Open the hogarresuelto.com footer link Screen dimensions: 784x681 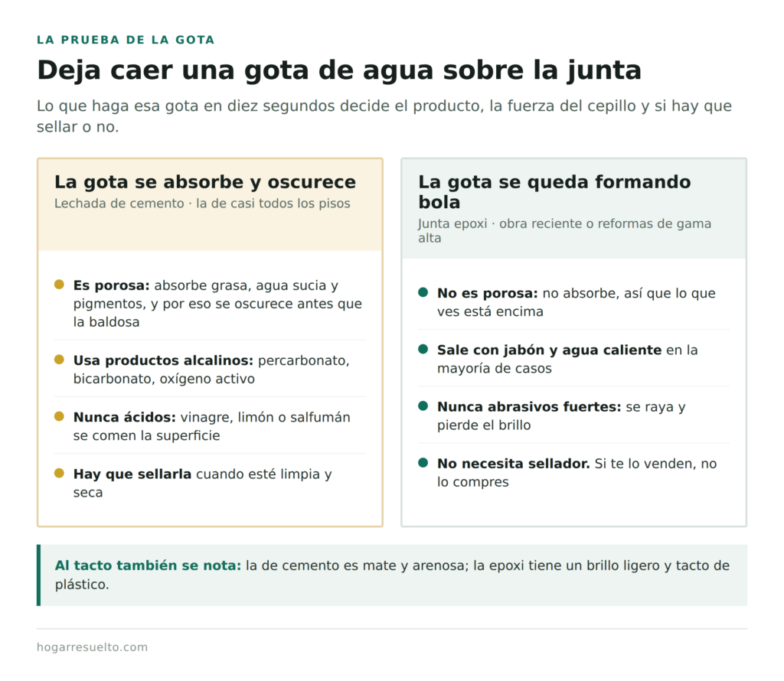[x=92, y=647]
